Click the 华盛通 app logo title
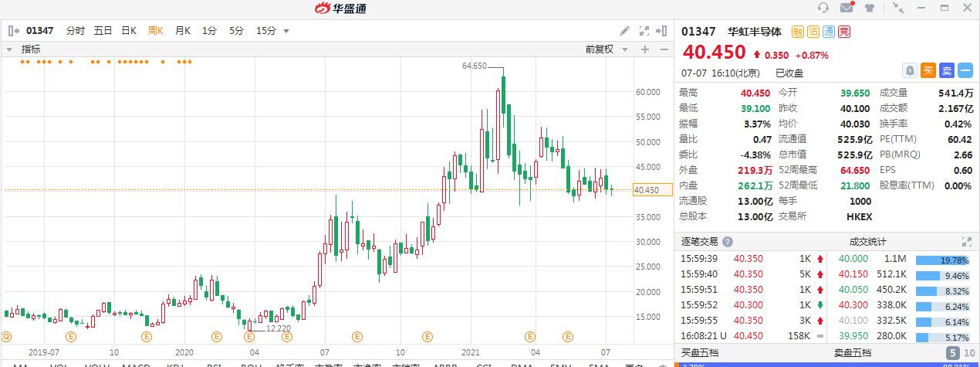 click(x=340, y=8)
